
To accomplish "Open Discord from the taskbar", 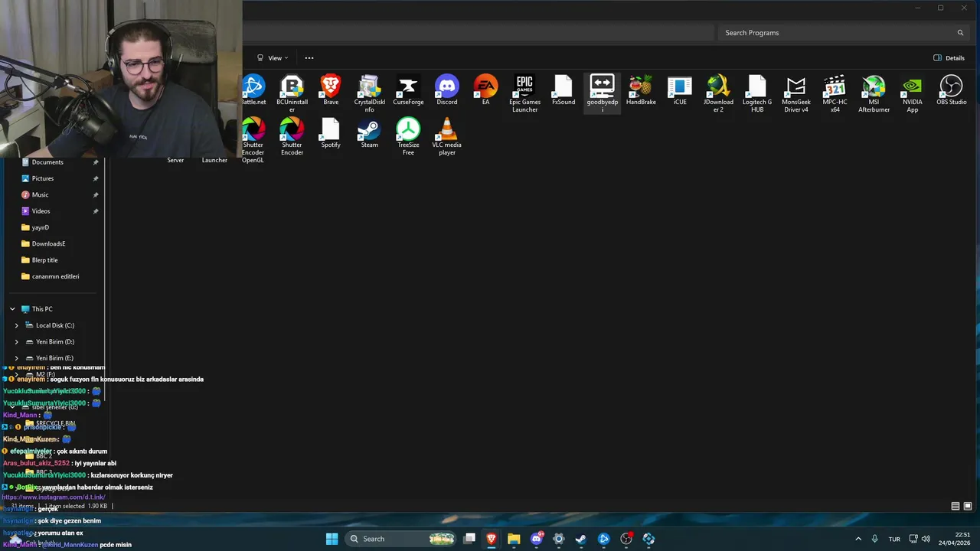I will [x=537, y=539].
